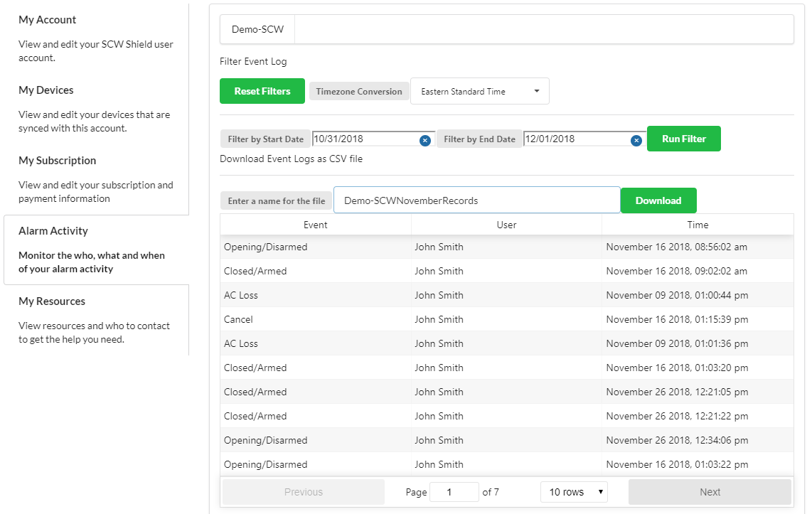Open My Subscription section
812x514 pixels.
click(57, 161)
